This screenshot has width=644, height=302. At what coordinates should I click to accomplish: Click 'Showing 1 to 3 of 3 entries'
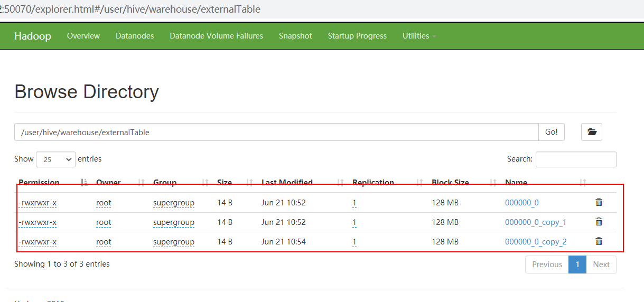62,263
